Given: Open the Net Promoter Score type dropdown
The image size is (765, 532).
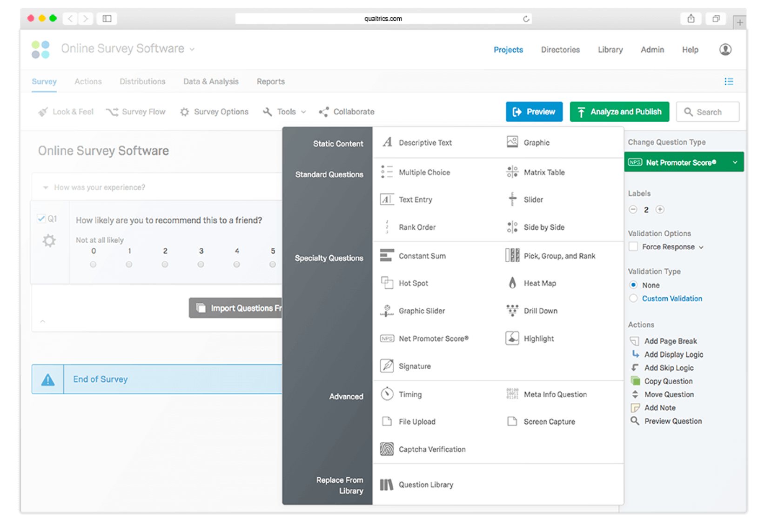Looking at the screenshot, I should click(683, 162).
